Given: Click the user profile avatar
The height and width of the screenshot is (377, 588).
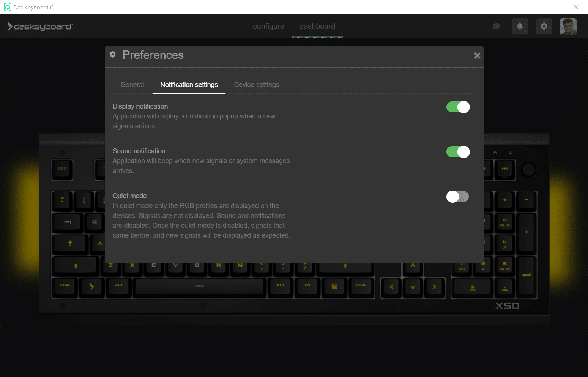Looking at the screenshot, I should pyautogui.click(x=568, y=26).
